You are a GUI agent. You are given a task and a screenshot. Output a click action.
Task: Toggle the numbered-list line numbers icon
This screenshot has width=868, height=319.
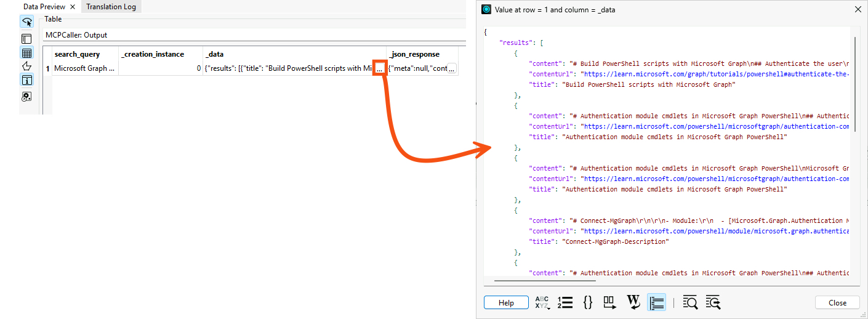click(565, 302)
